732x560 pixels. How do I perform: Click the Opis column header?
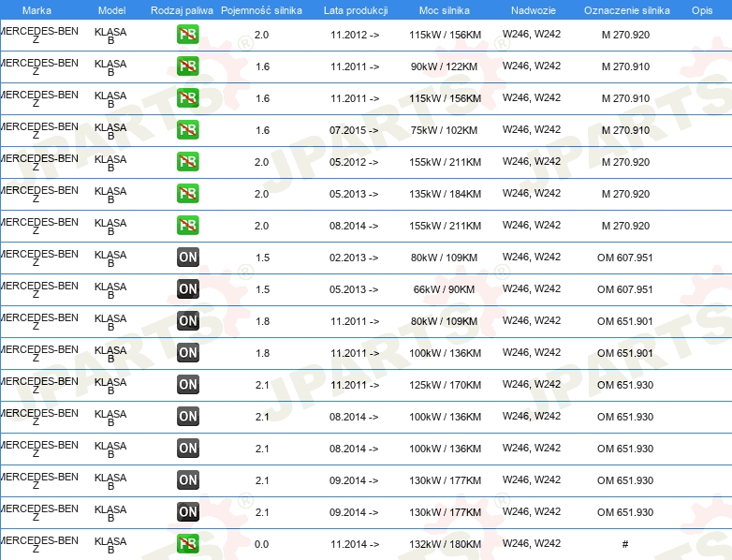pos(702,10)
